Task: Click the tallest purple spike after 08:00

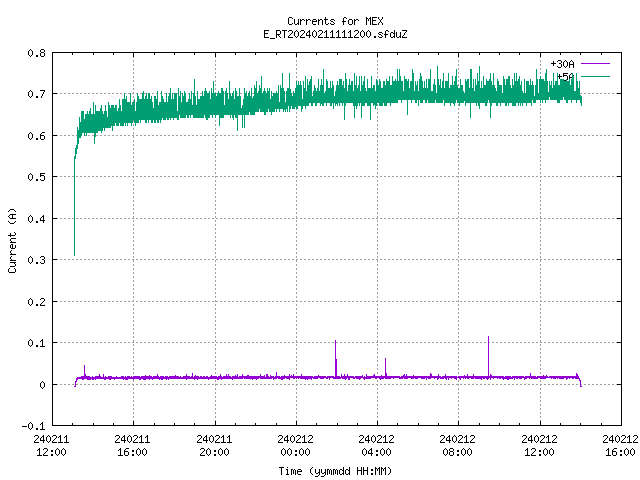Action: pyautogui.click(x=488, y=356)
